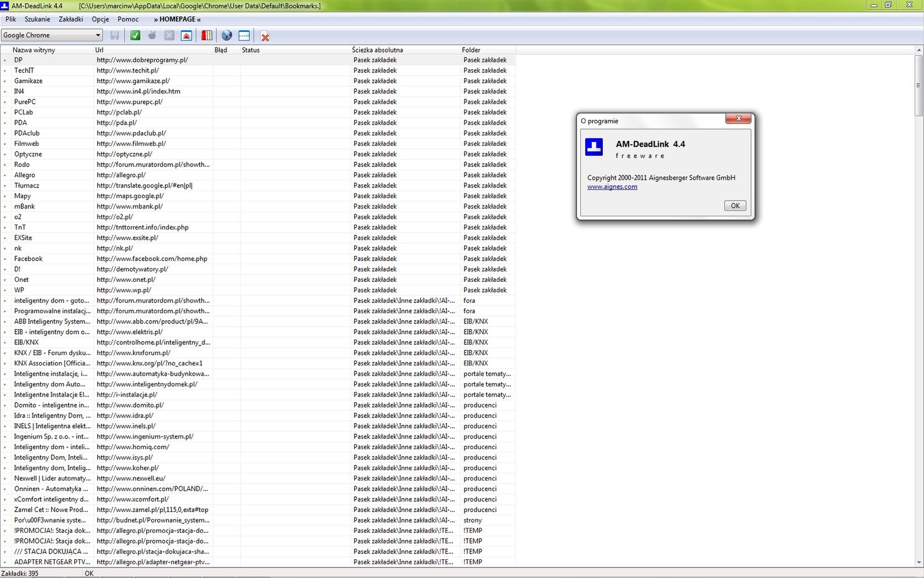
Task: Select the Filmweb bookmark row
Action: (x=258, y=144)
